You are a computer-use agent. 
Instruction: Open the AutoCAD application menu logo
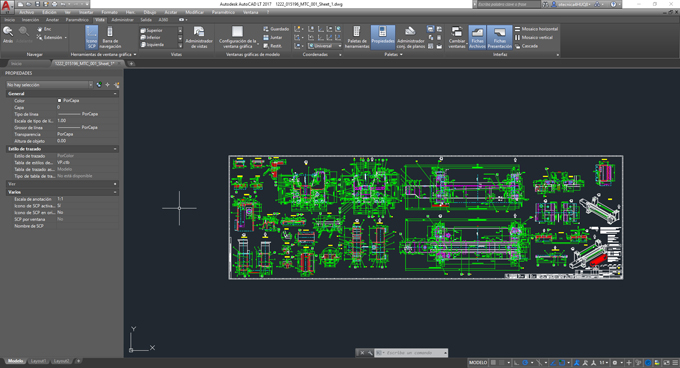coord(6,6)
